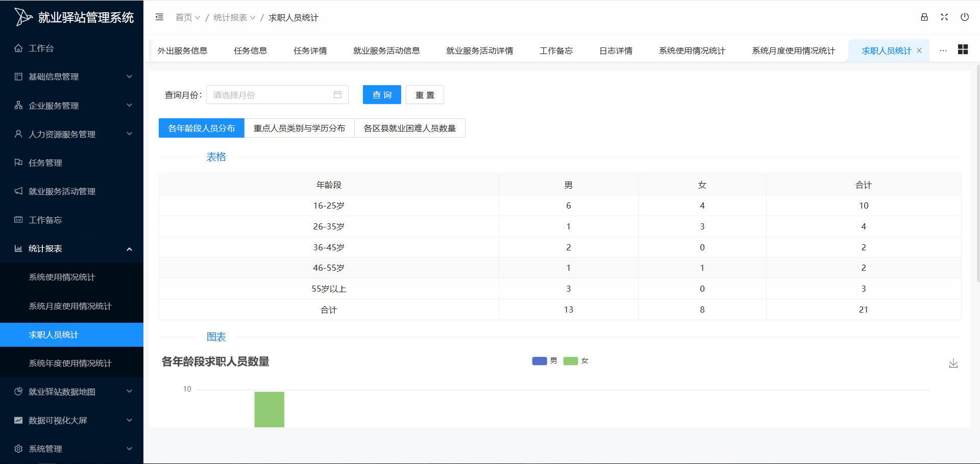Viewport: 980px width, 464px height.
Task: Select the 各年龄段人员分布 view
Action: (202, 128)
